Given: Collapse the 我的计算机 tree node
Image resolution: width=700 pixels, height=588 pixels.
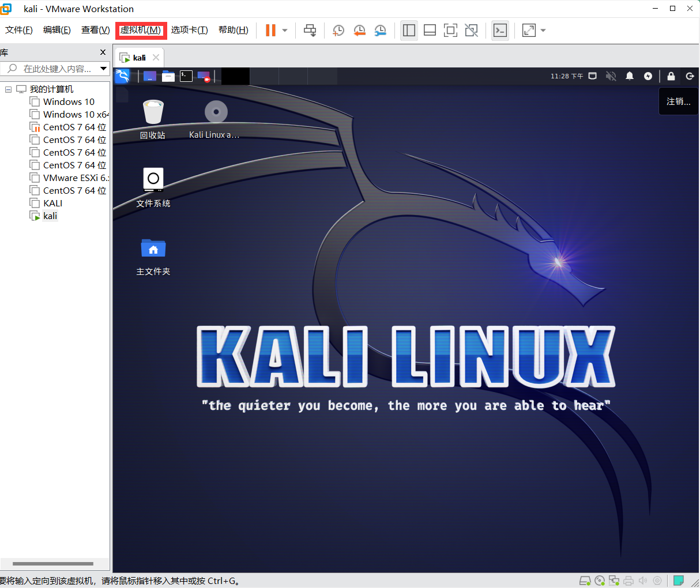Looking at the screenshot, I should tap(8, 89).
